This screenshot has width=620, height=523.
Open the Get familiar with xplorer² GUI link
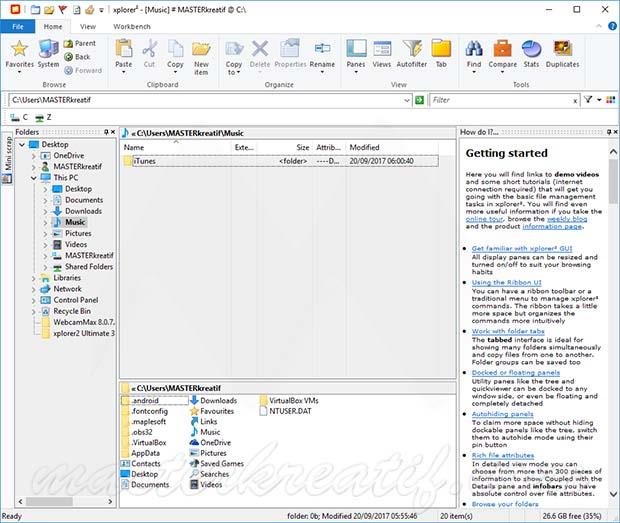(x=522, y=249)
